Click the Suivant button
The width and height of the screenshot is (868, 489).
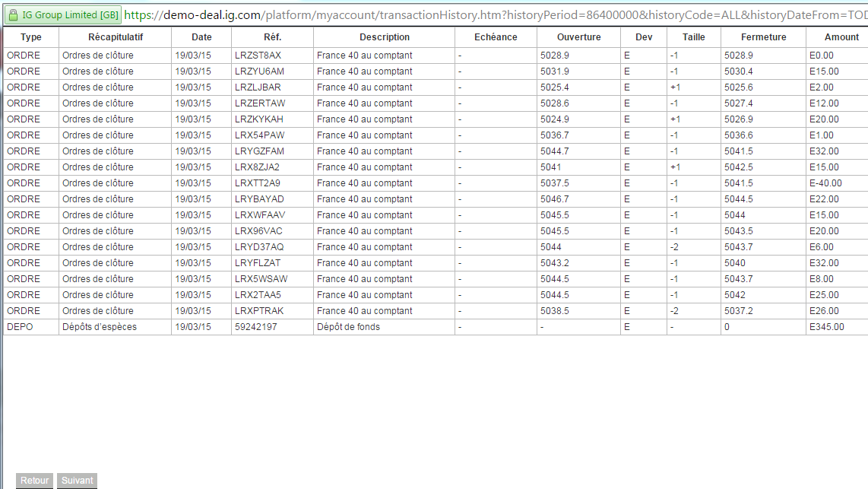coord(77,480)
